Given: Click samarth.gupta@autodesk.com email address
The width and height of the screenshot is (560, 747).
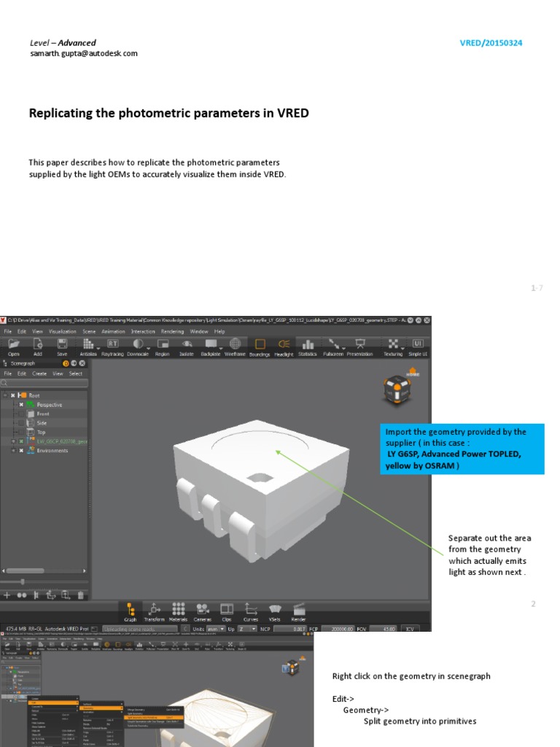Looking at the screenshot, I should click(84, 53).
